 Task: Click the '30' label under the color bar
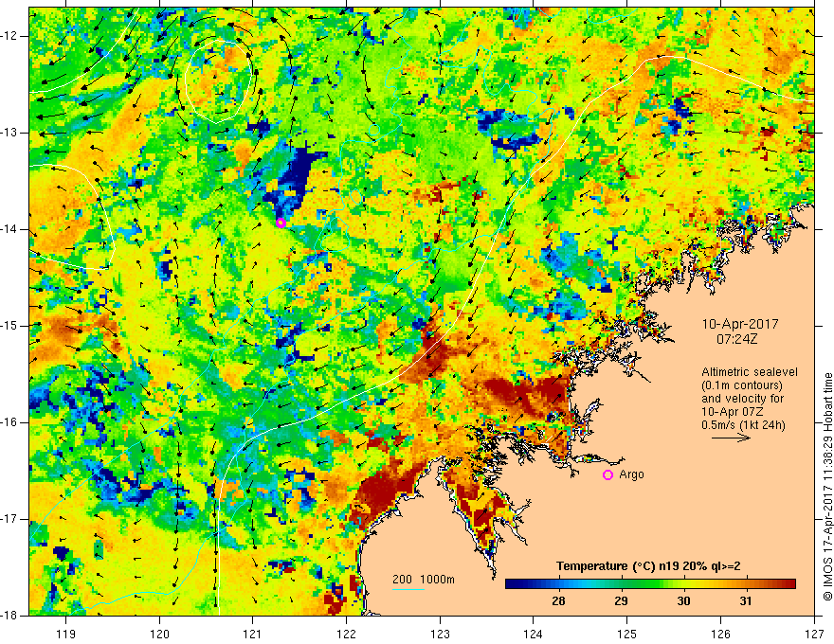tap(683, 601)
